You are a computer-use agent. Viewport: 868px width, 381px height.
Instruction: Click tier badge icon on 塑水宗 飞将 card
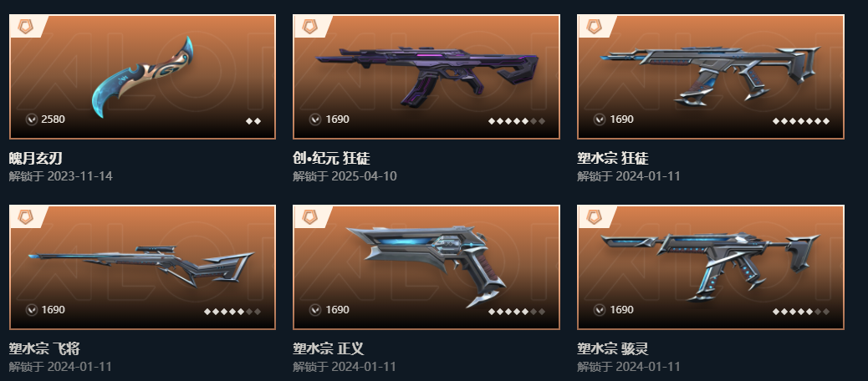(x=25, y=217)
